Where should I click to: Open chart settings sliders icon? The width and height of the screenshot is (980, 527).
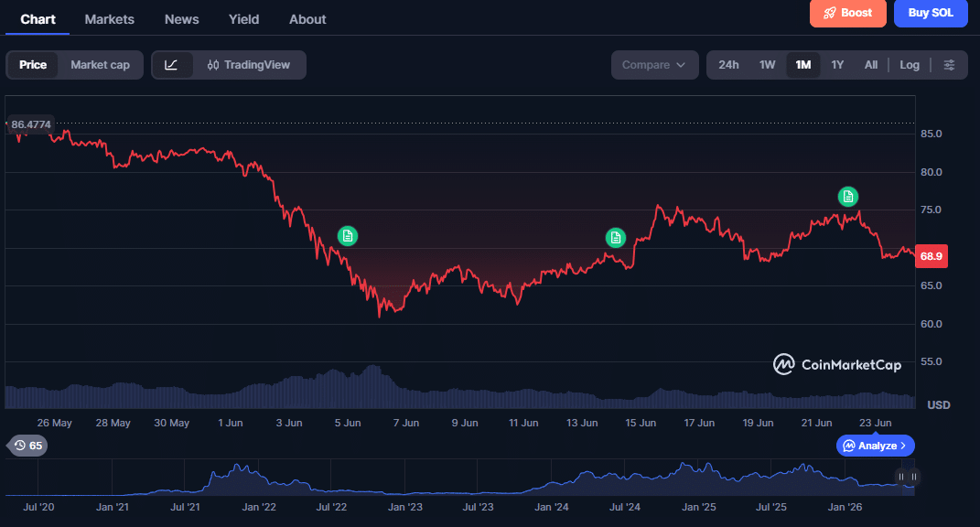pyautogui.click(x=949, y=65)
